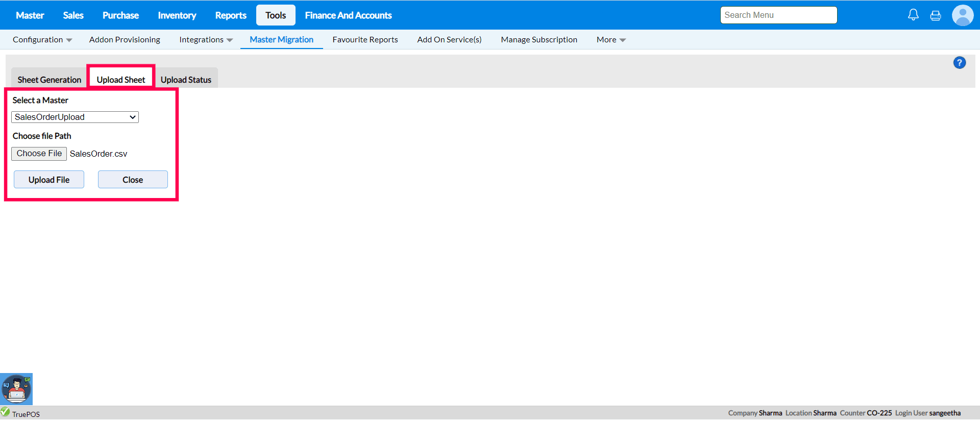Open the Reports menu
Viewport: 980px width, 421px height.
point(231,15)
